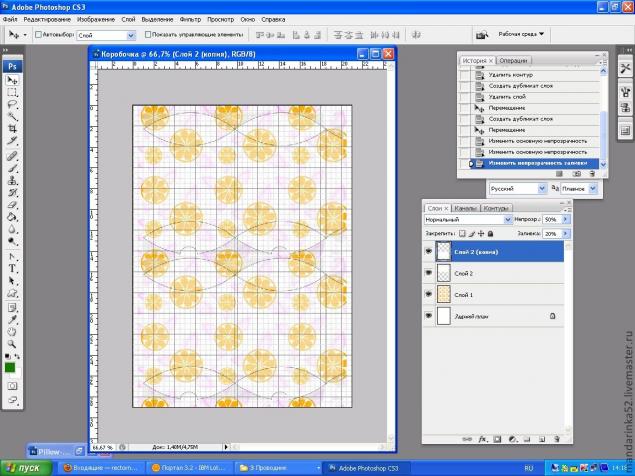Viewport: 635px width, 476px height.
Task: Open the Непрозр. opacity slider arrow
Action: click(566, 220)
